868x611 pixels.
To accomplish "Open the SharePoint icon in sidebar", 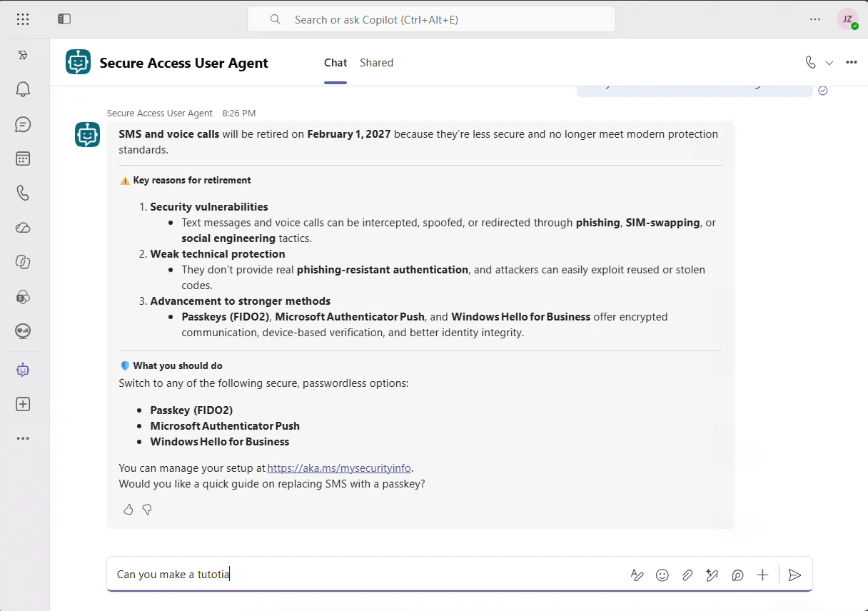I will coord(23,297).
